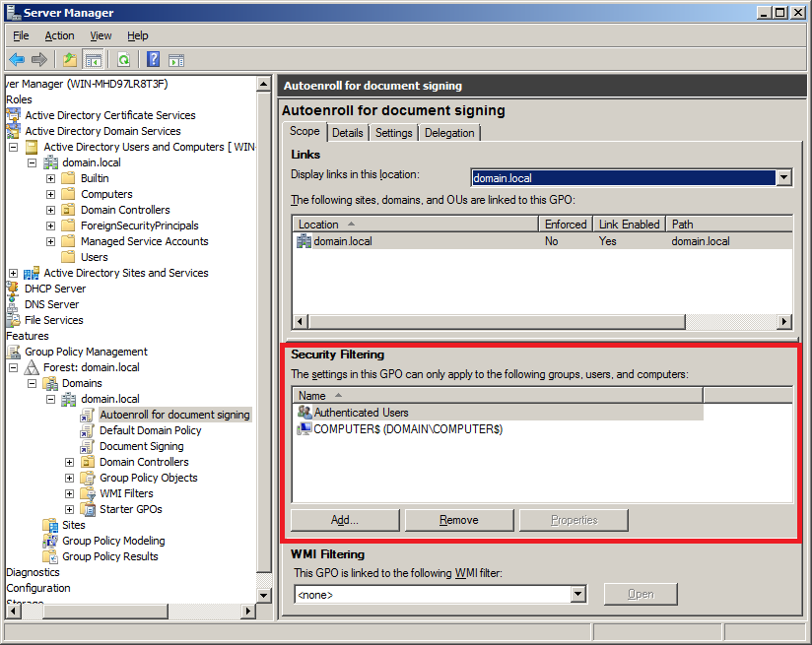Screen dimensions: 812x645
Task: Click the Authenticated Users group icon
Action: pos(304,412)
